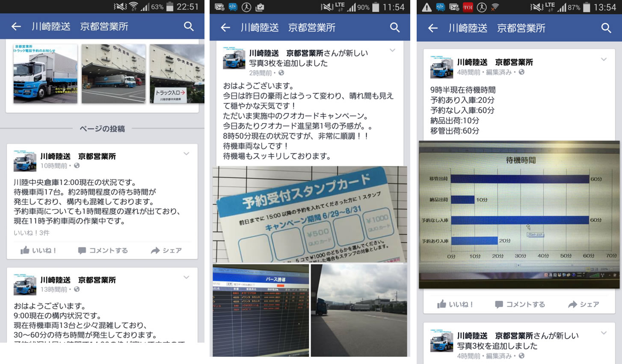The image size is (622, 364).
Task: Open the page name on the 13時間前 post
Action: pyautogui.click(x=78, y=280)
